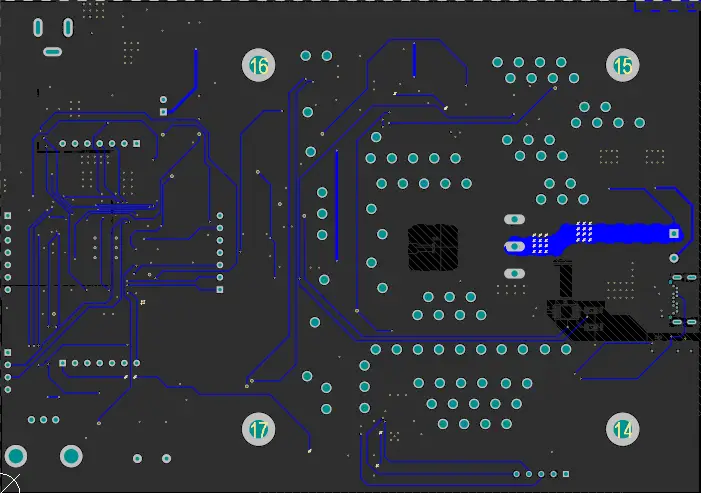Select mounting hole labeled 14
This screenshot has height=493, width=701.
tap(623, 430)
